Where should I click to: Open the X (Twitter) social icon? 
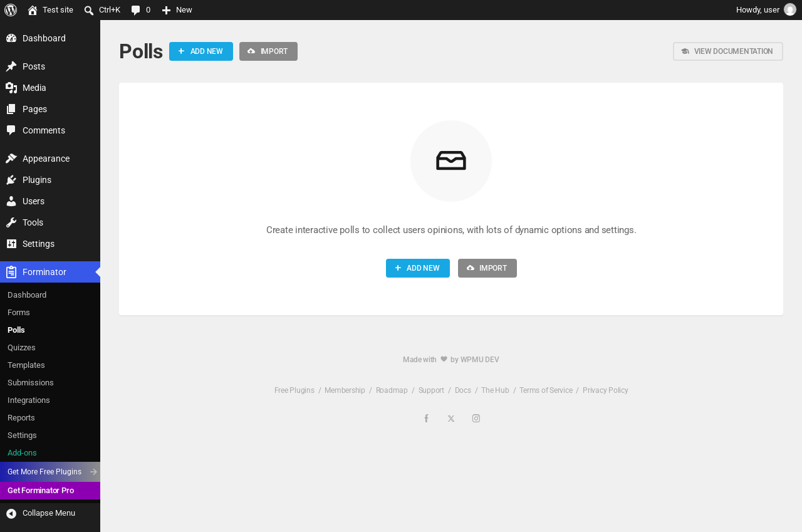[x=451, y=419]
